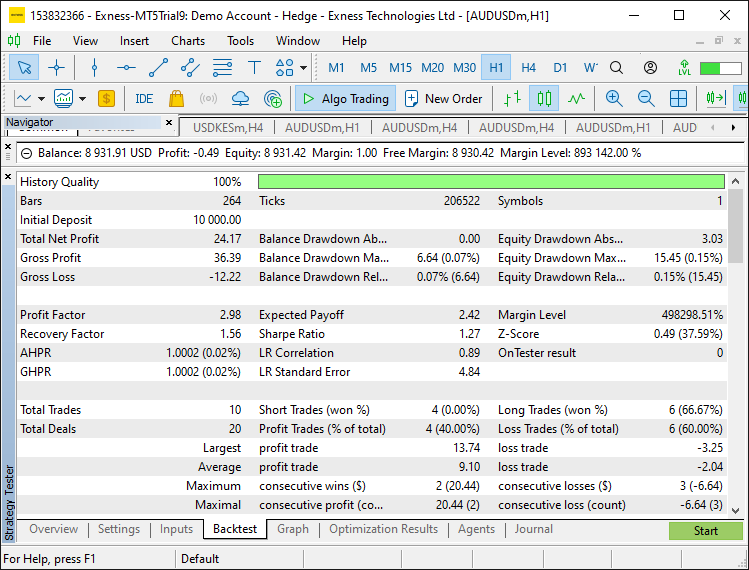Open the Overview tab in Strategy Tester
This screenshot has width=749, height=570.
point(54,529)
